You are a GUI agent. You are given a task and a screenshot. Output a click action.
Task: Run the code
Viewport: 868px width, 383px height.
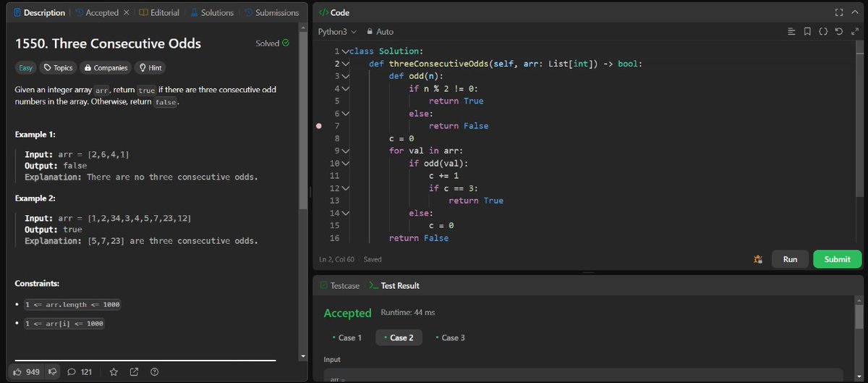pyautogui.click(x=790, y=259)
